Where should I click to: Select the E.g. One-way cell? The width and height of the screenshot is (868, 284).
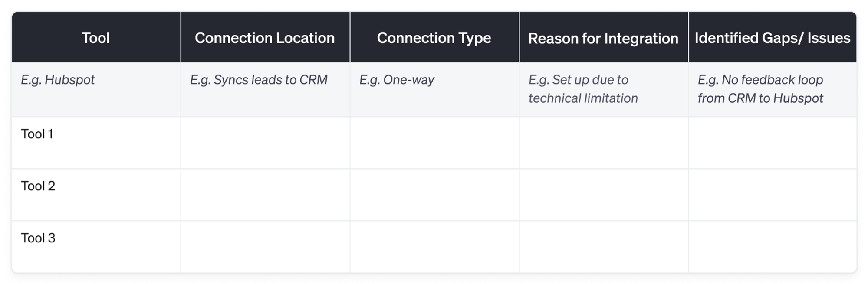(x=397, y=80)
